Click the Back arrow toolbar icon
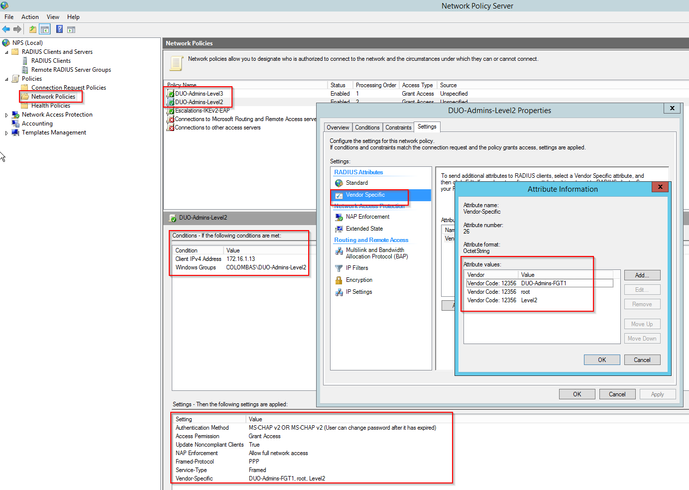 pyautogui.click(x=7, y=29)
